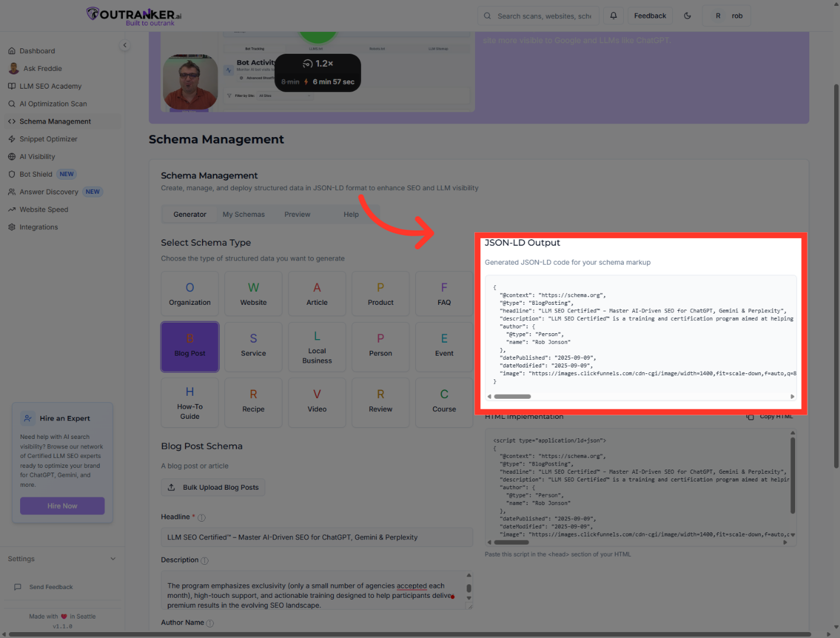
Task: Select the Organization schema type
Action: pyautogui.click(x=190, y=294)
